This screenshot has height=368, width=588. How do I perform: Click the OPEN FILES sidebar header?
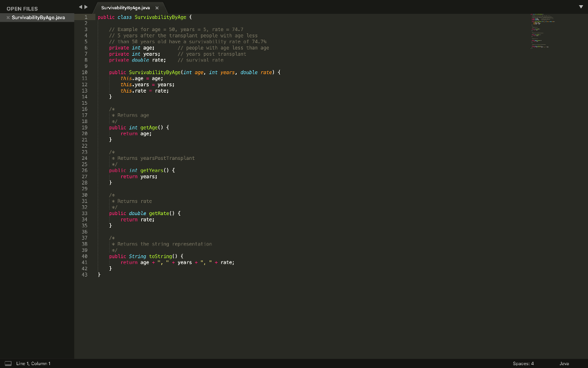22,9
